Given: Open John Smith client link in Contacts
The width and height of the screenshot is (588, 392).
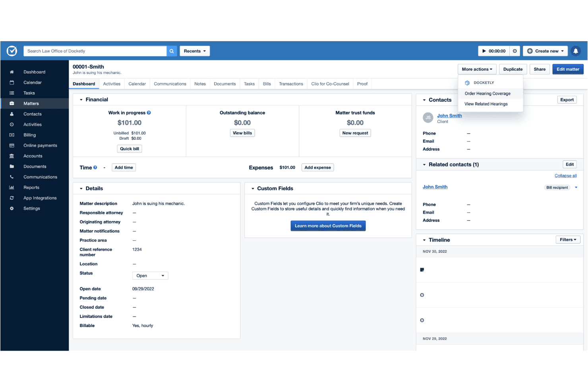Looking at the screenshot, I should (449, 116).
